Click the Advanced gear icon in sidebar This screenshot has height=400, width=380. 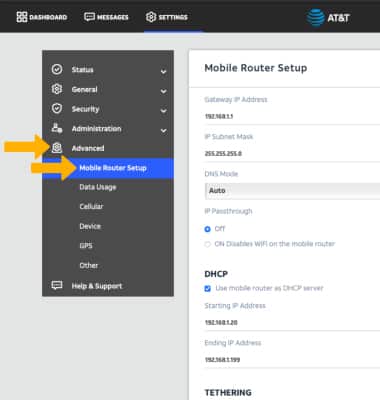(x=57, y=148)
